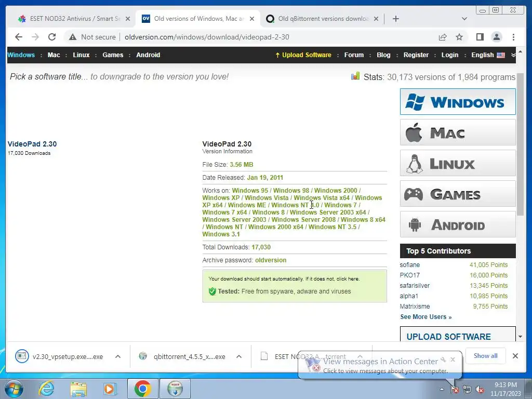Click the Chrome taskbar icon

pos(142,389)
